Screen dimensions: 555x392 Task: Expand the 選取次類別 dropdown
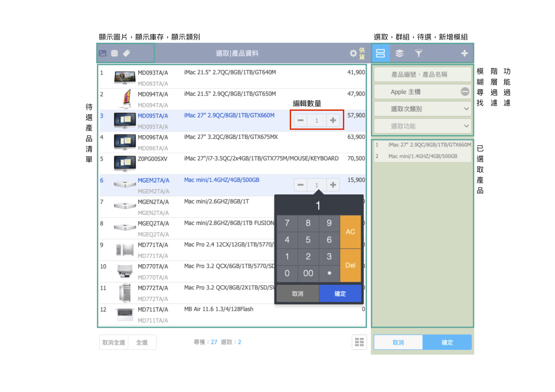click(x=422, y=109)
